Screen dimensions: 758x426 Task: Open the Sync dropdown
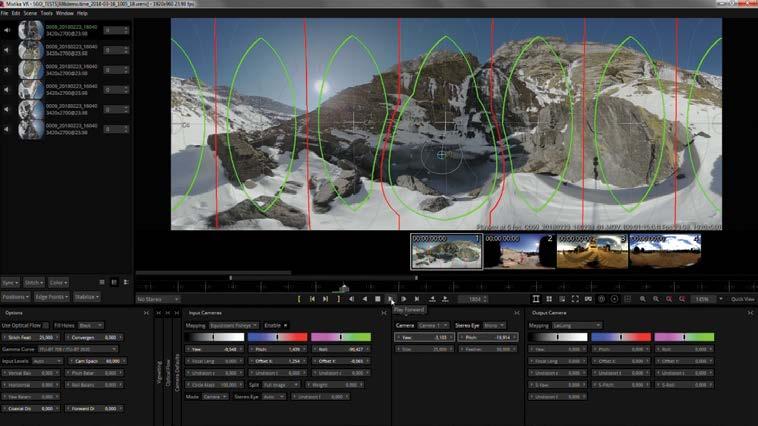coord(10,282)
